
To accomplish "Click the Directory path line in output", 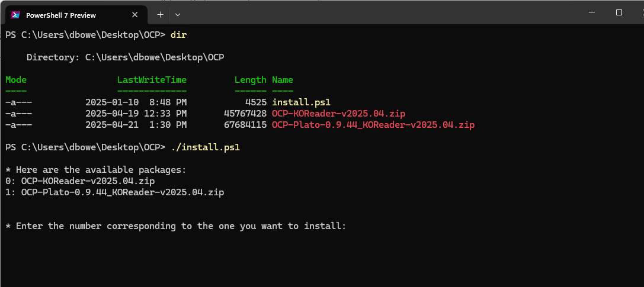I will coord(126,57).
